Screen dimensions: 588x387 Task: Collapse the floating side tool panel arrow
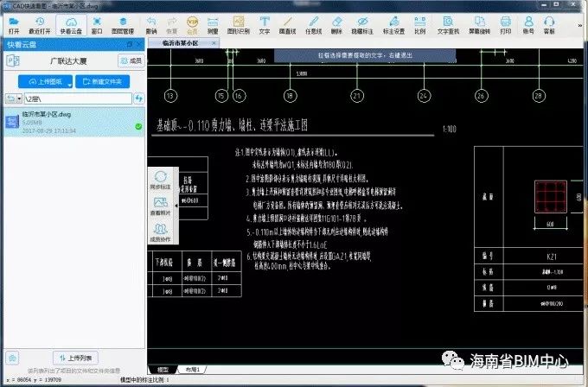[x=176, y=206]
